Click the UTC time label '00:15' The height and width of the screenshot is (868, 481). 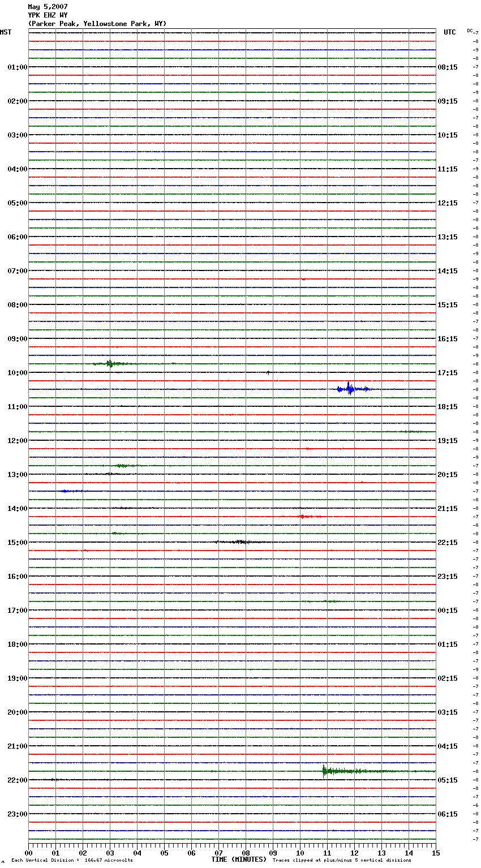click(x=448, y=611)
